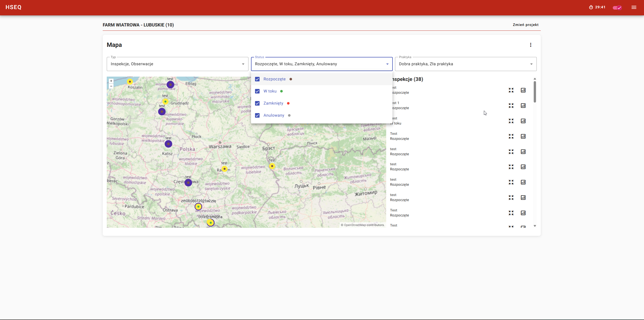Uncheck the Zamknięty status checkbox

point(257,103)
